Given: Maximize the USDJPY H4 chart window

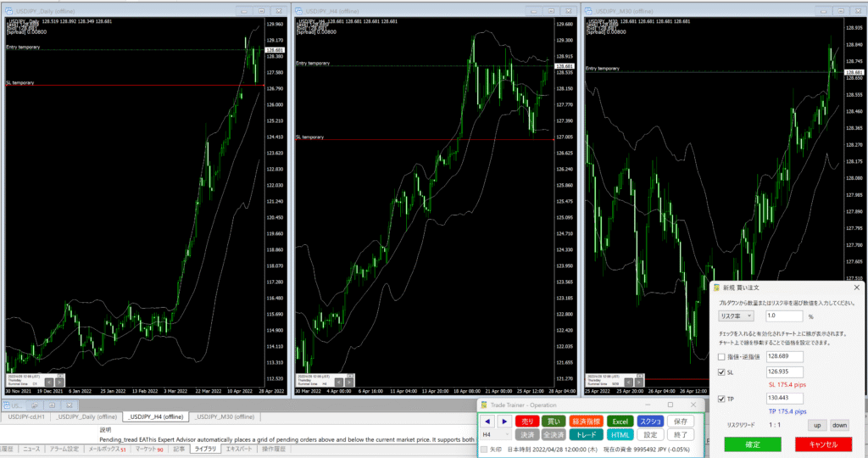Looking at the screenshot, I should [x=551, y=11].
